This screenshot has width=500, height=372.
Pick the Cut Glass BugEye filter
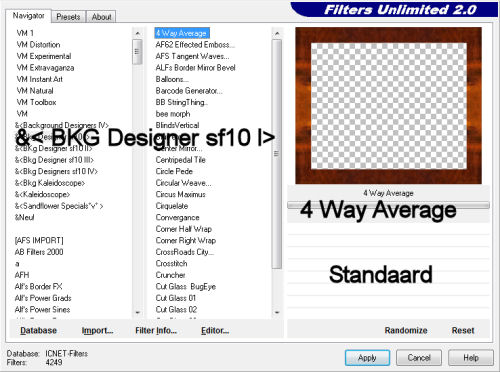(186, 287)
